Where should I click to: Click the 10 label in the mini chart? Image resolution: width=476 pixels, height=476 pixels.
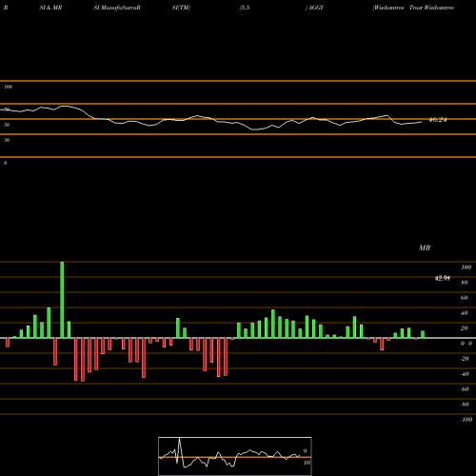point(307,463)
